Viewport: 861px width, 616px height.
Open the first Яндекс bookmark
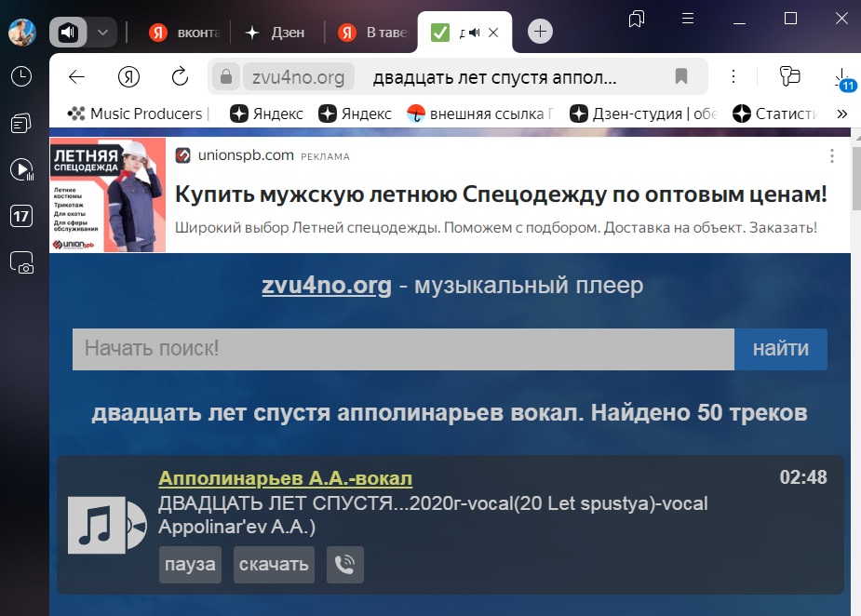tap(266, 114)
